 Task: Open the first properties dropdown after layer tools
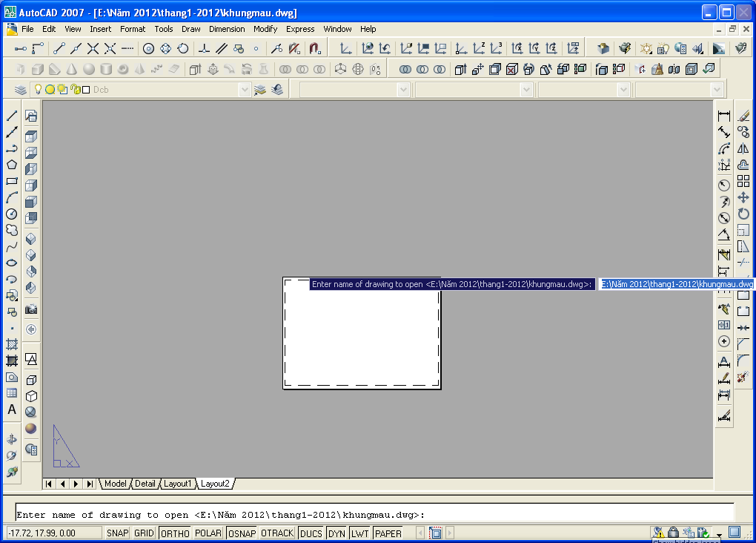coord(403,90)
